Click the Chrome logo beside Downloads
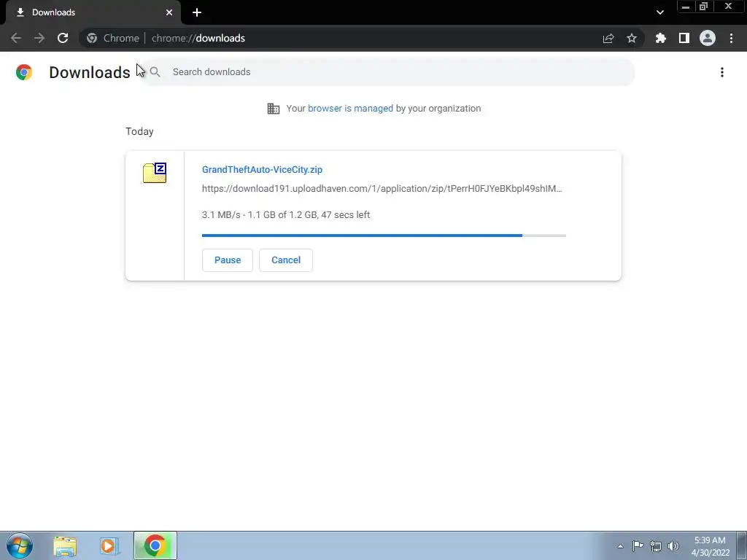Screen dimensions: 747x560 (x=24, y=72)
